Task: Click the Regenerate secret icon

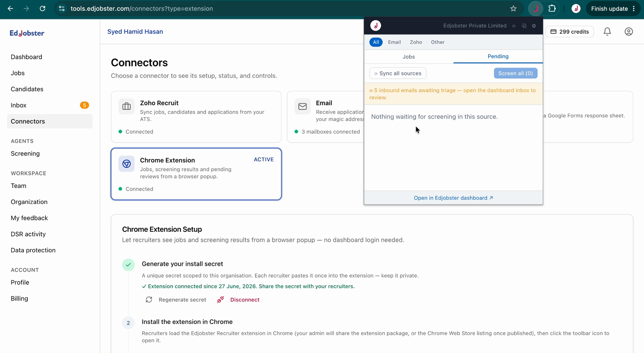Action: point(149,300)
